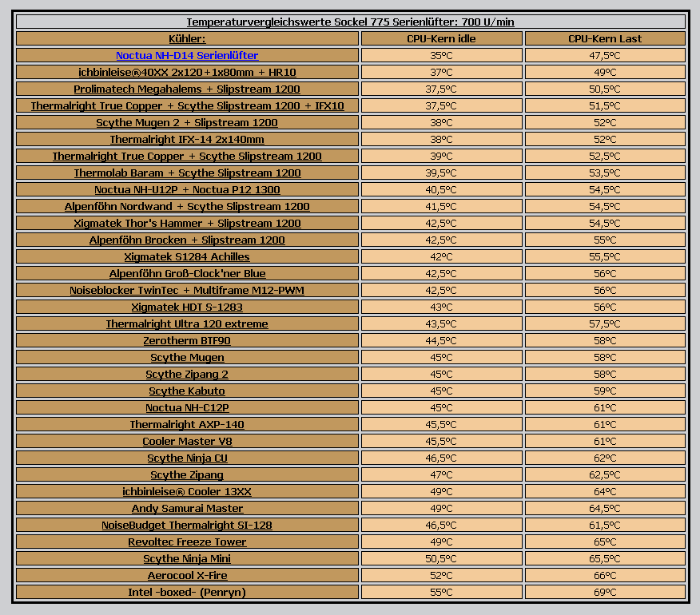Screen dimensions: 700x615
Task: Click the CPU-Kern idle column header
Action: click(x=441, y=39)
